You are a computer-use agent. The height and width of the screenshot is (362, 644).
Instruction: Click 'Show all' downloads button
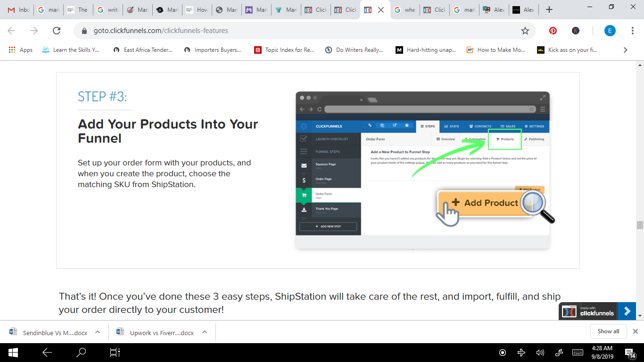(x=608, y=331)
